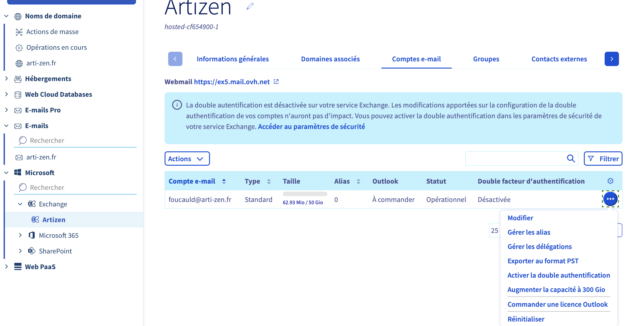Select Gérer les alias in context menu
644x326 pixels.
tap(529, 232)
